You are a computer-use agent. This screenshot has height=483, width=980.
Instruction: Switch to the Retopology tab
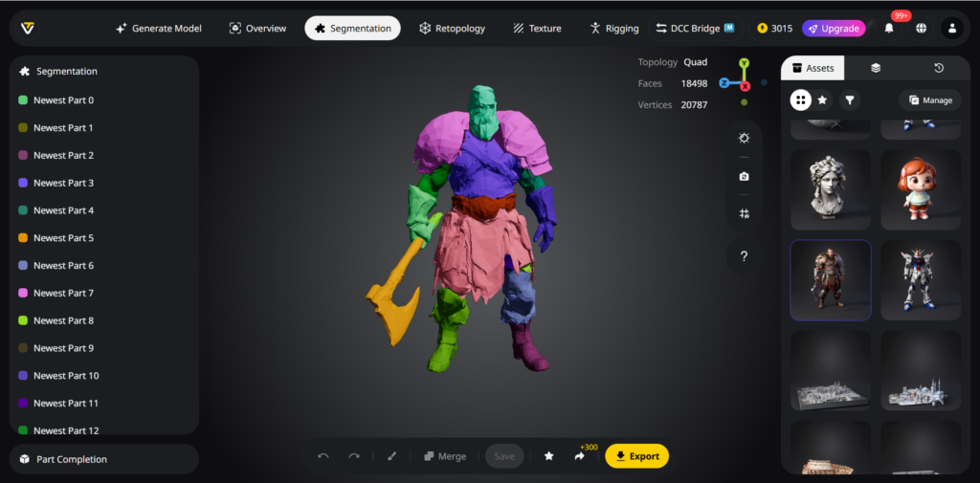pos(452,29)
